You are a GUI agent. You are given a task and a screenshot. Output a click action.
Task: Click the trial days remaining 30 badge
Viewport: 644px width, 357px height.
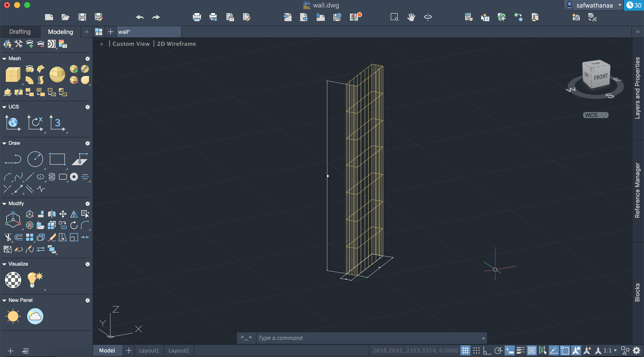[634, 5]
